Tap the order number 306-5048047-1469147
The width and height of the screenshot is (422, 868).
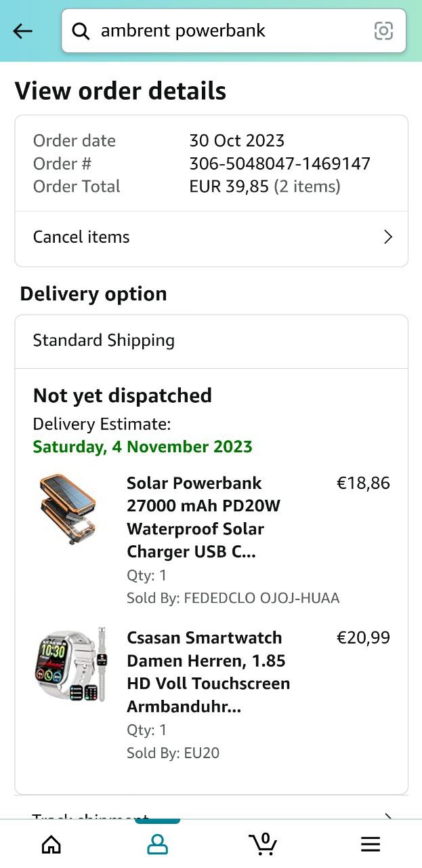[280, 163]
